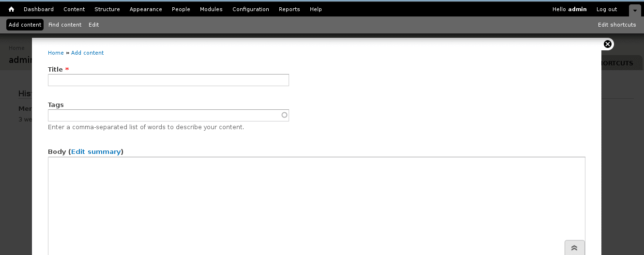Open the Modules admin page
644x255 pixels.
coord(211,9)
